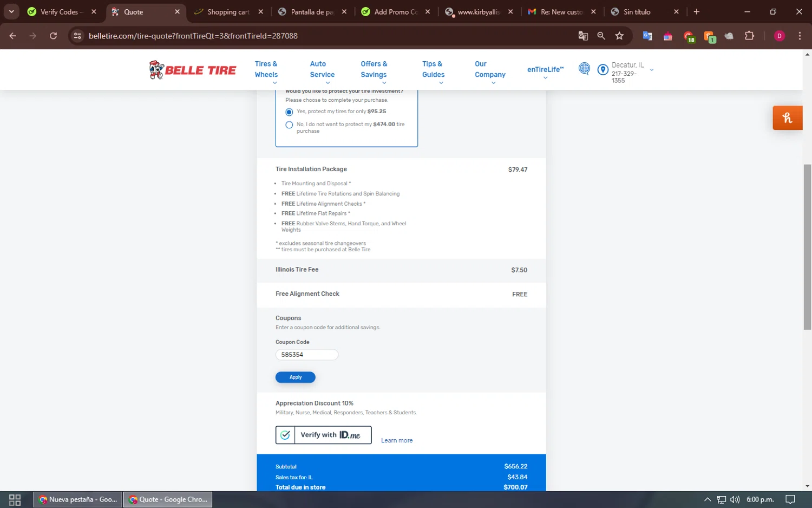Close the Shopping cart tab
The image size is (812, 508).
coord(261,11)
